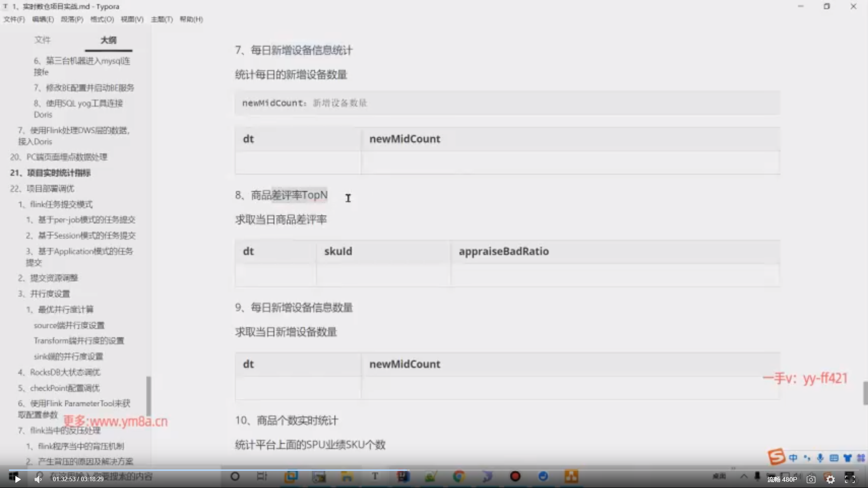Click the video play button

[x=17, y=479]
